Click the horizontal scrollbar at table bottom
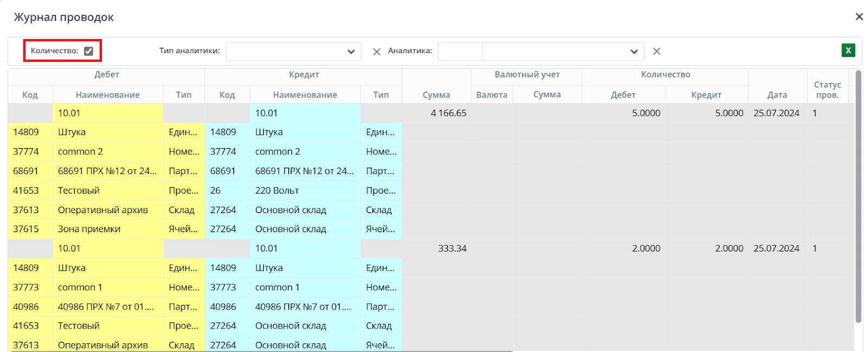868x352 pixels. tap(260, 351)
